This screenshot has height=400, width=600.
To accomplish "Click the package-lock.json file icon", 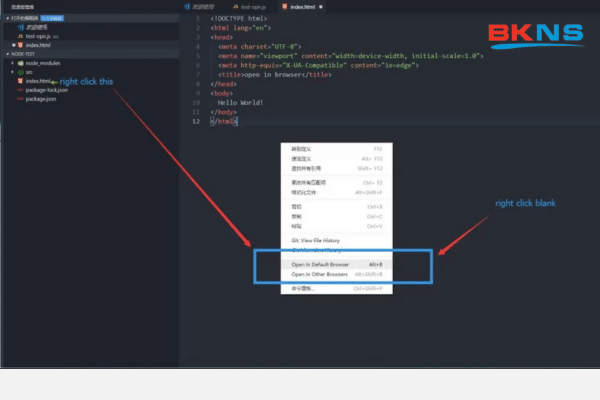I will pyautogui.click(x=20, y=90).
